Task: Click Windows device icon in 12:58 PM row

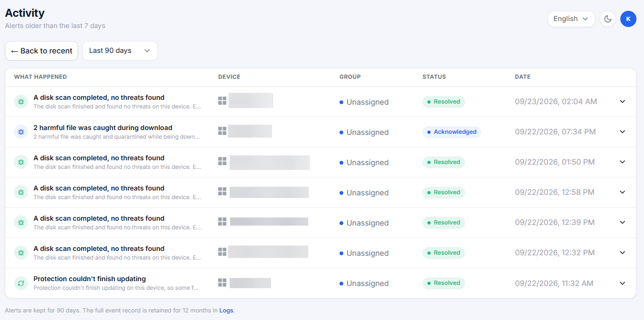Action: [222, 191]
